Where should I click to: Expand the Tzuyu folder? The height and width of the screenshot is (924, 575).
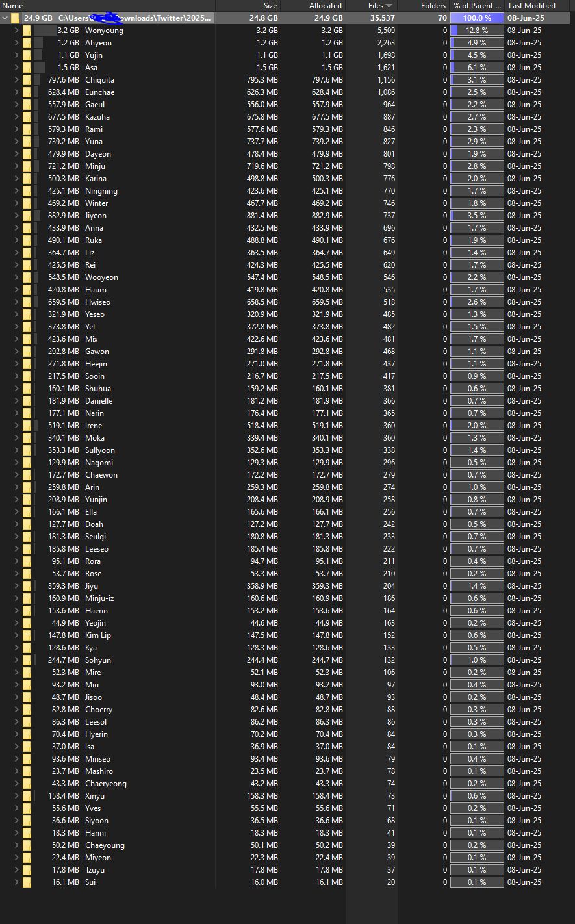[17, 870]
